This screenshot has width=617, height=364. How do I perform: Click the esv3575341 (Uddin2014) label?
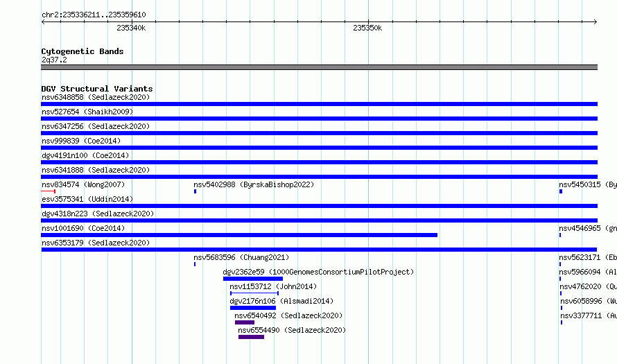point(87,199)
